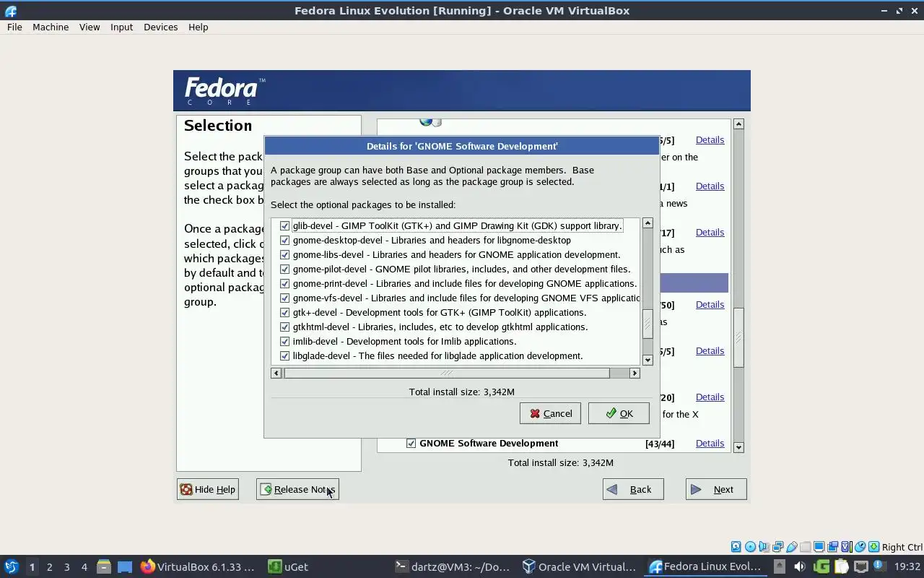This screenshot has height=578, width=924.
Task: Uncheck the gnome-print-devel package
Action: [x=284, y=283]
